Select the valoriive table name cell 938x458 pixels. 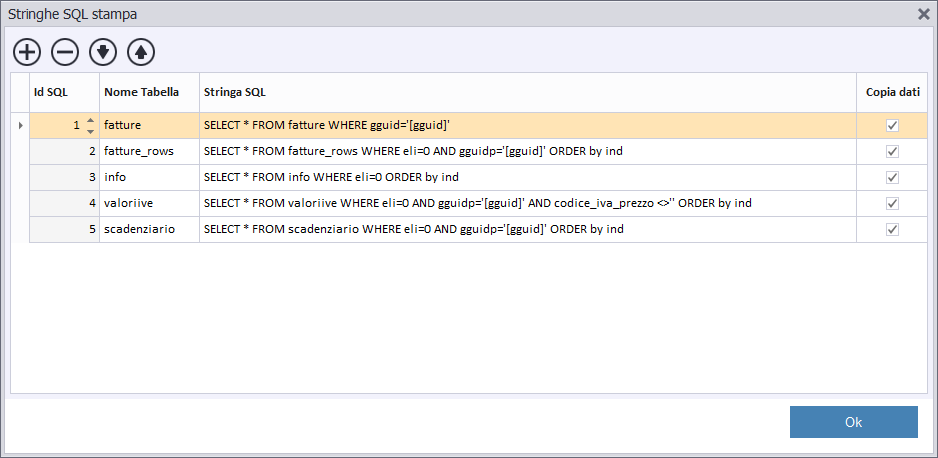click(x=149, y=203)
